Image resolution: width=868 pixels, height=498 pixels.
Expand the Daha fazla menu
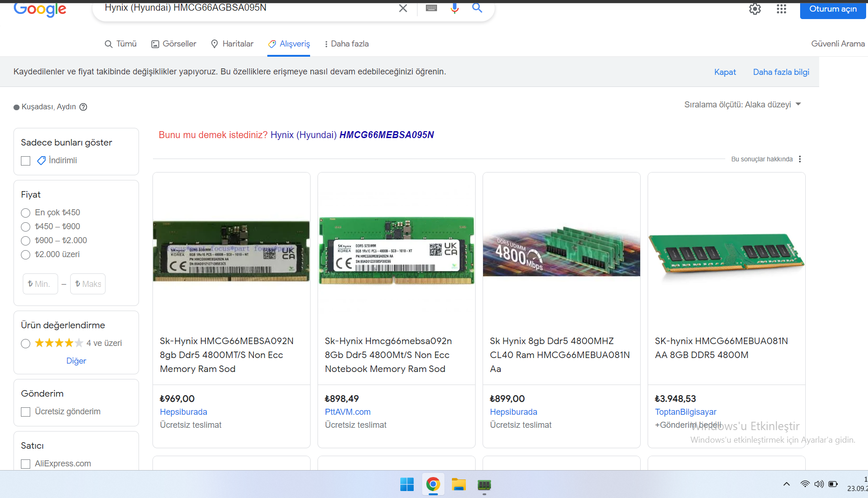tap(346, 44)
